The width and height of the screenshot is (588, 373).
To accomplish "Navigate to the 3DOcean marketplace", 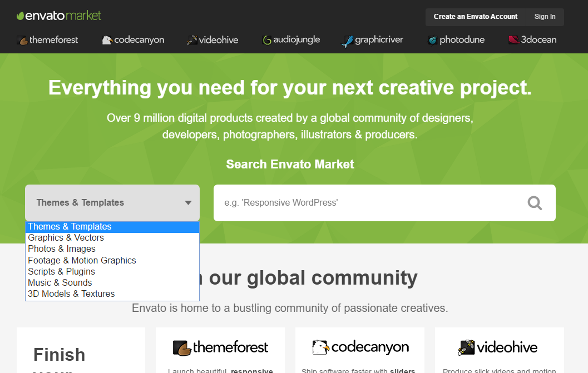I will 532,40.
